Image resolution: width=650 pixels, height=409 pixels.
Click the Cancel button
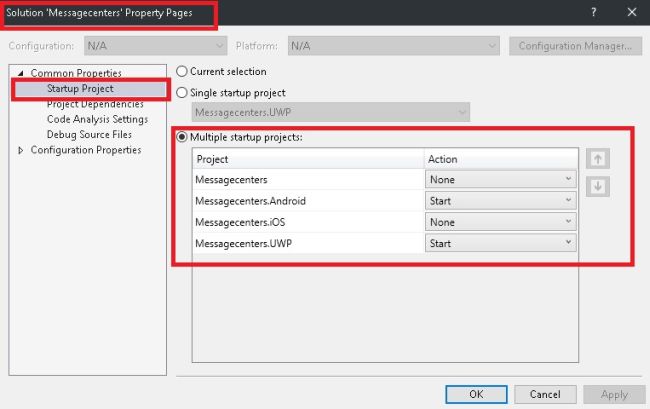(545, 394)
